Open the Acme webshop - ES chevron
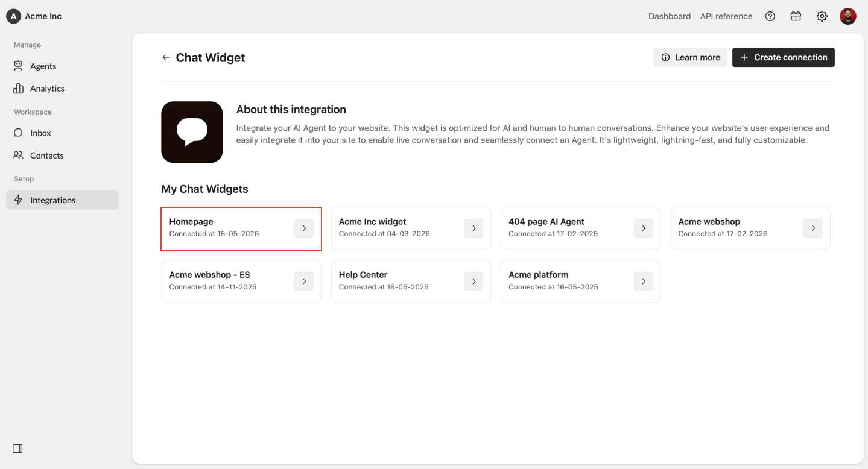This screenshot has width=868, height=469. point(304,281)
